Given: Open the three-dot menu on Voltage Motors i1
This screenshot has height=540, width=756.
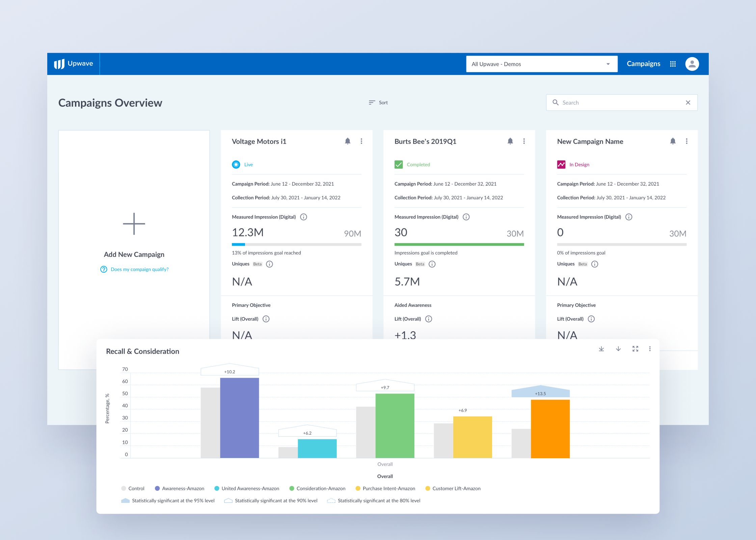Looking at the screenshot, I should pos(361,141).
